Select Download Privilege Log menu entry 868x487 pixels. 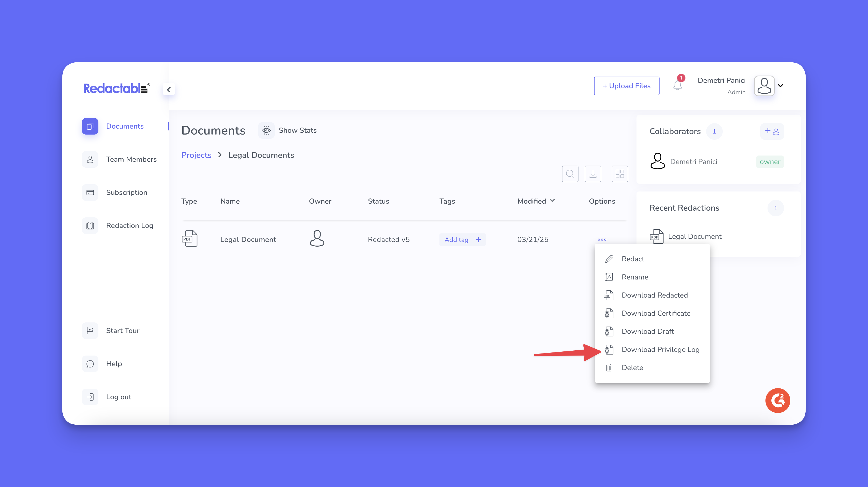(660, 350)
